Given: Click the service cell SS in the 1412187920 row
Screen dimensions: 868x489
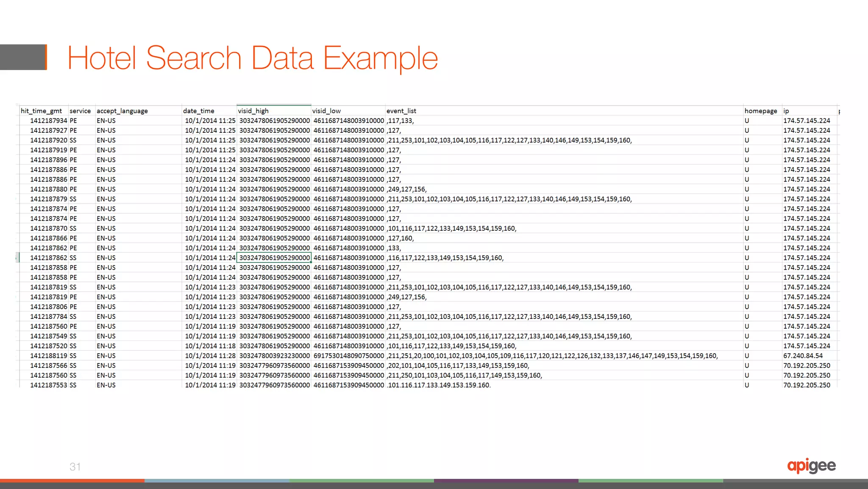Looking at the screenshot, I should click(x=81, y=140).
